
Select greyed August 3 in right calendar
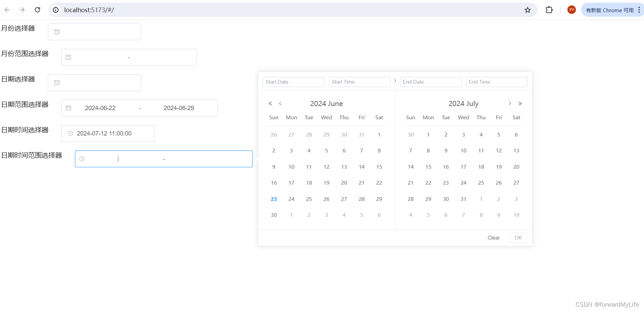click(x=516, y=199)
